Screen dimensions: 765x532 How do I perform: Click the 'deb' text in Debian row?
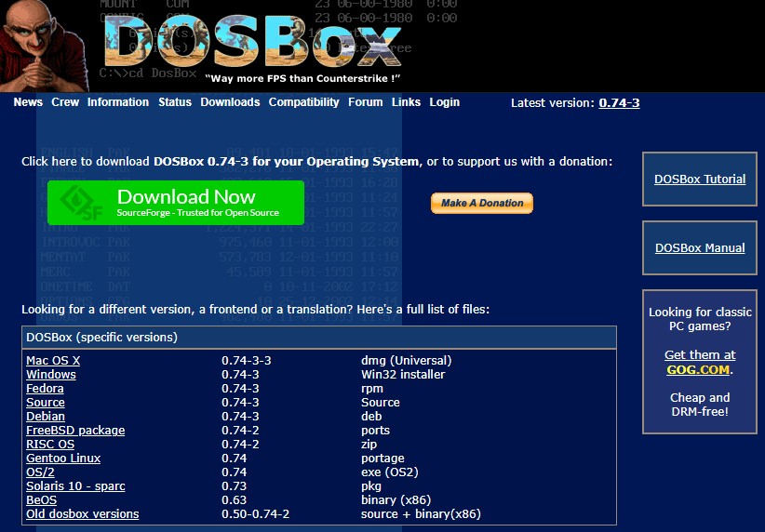371,417
